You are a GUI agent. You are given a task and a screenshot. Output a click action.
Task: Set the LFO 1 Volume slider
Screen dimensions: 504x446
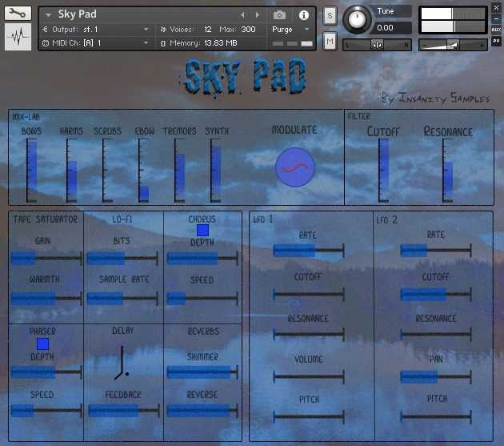point(309,376)
